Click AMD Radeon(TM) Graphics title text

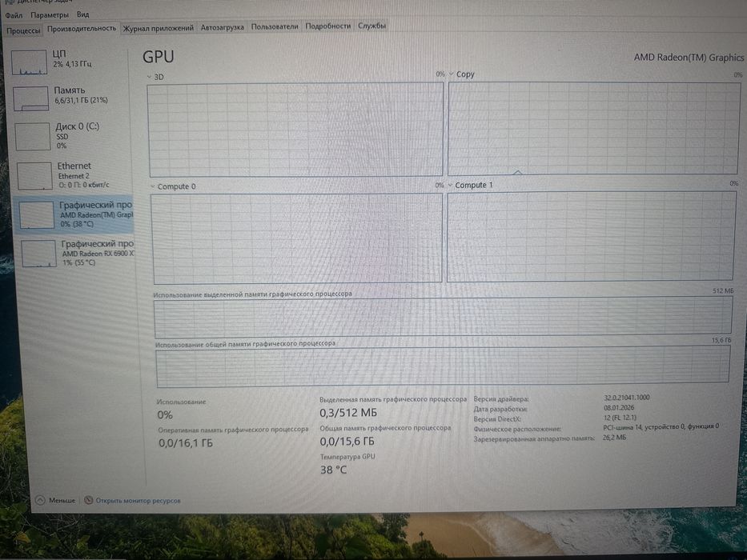tap(689, 58)
